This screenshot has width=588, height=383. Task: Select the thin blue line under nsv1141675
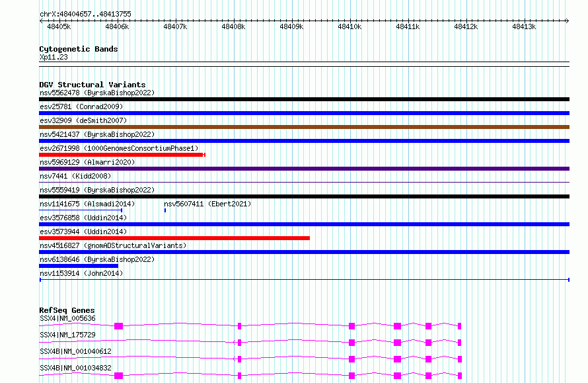tap(81, 210)
